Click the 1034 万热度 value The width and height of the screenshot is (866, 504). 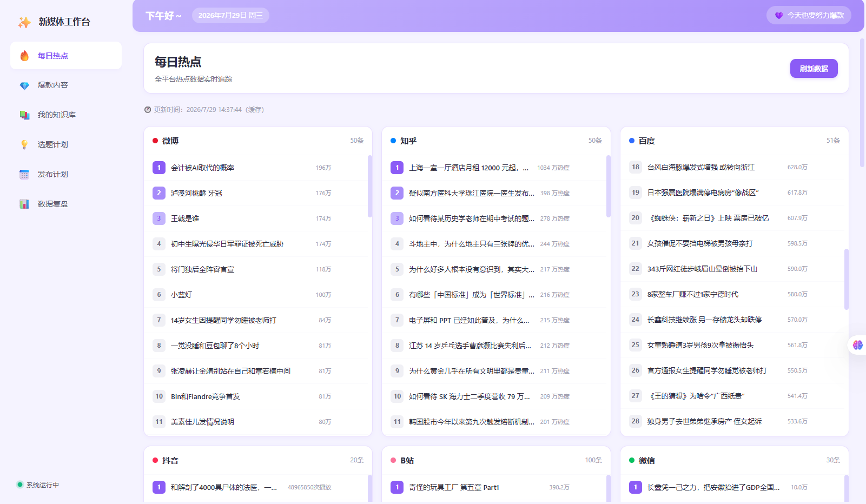coord(553,168)
